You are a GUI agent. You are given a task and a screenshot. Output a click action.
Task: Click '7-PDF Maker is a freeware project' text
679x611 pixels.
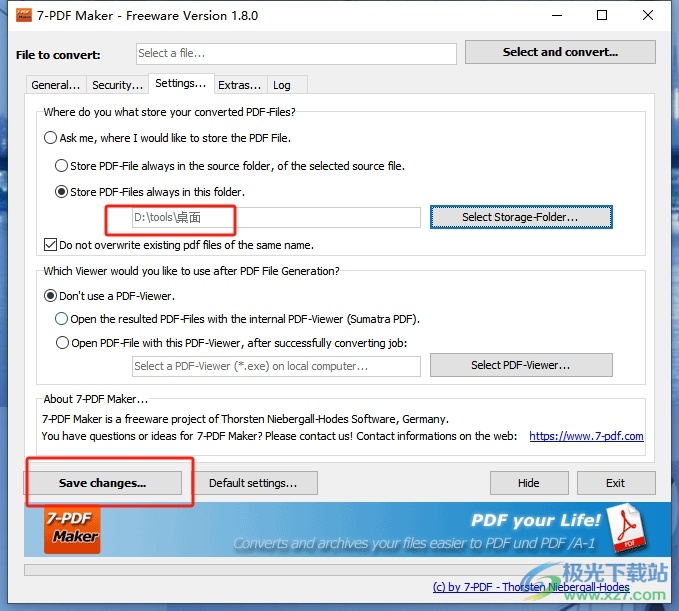click(245, 419)
